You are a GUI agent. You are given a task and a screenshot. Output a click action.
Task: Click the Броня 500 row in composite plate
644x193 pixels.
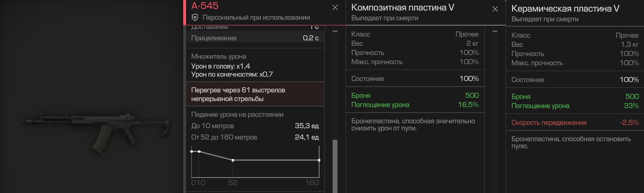pos(415,95)
